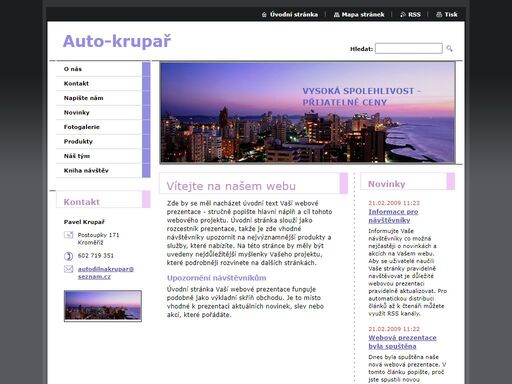Open the Informace pro návštěvníky article
The image size is (512, 384).
click(393, 216)
